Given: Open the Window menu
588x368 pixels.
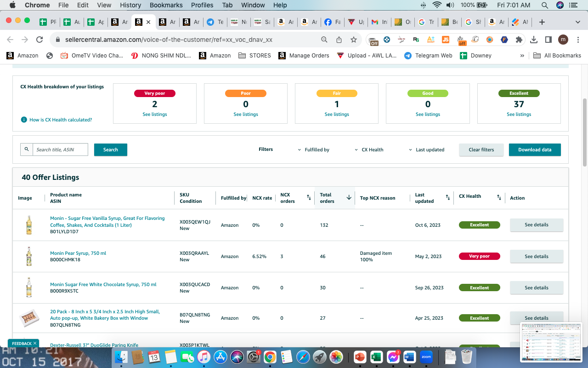Looking at the screenshot, I should click(x=253, y=5).
